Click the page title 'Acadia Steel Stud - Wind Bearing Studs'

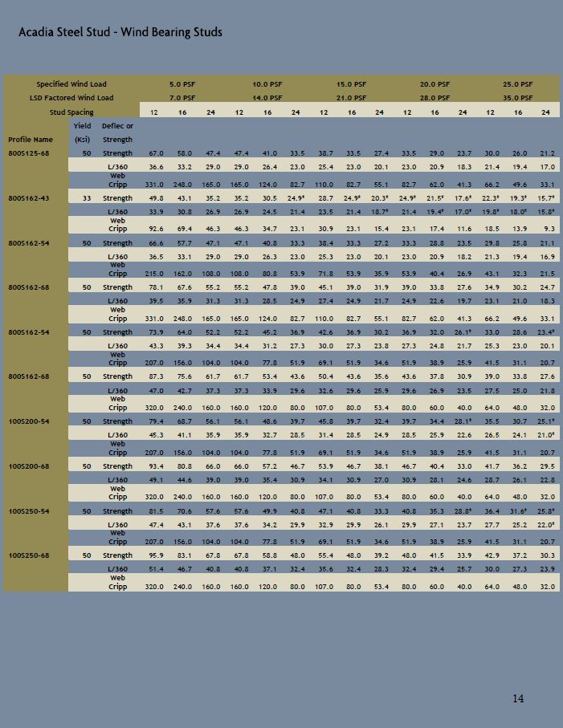(x=120, y=33)
